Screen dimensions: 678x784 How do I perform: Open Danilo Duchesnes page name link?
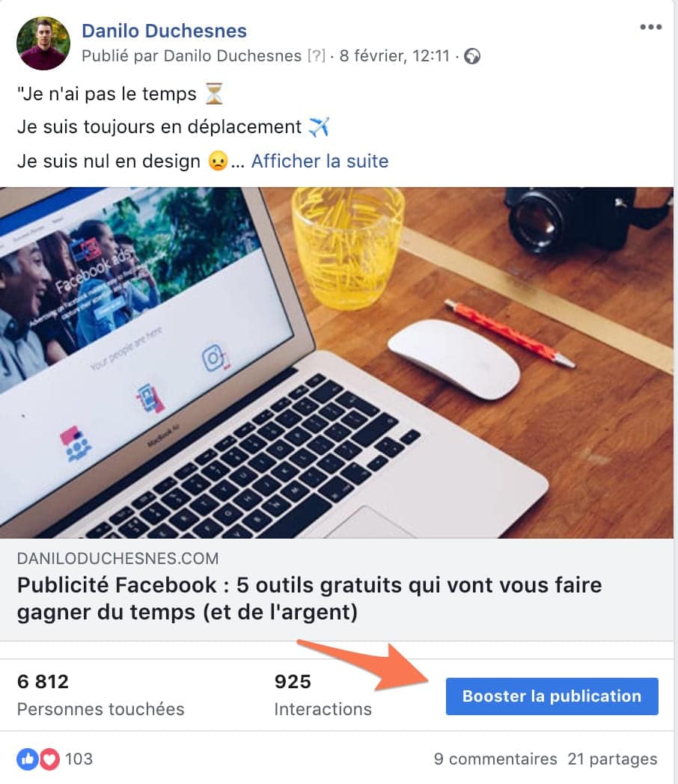(x=164, y=31)
